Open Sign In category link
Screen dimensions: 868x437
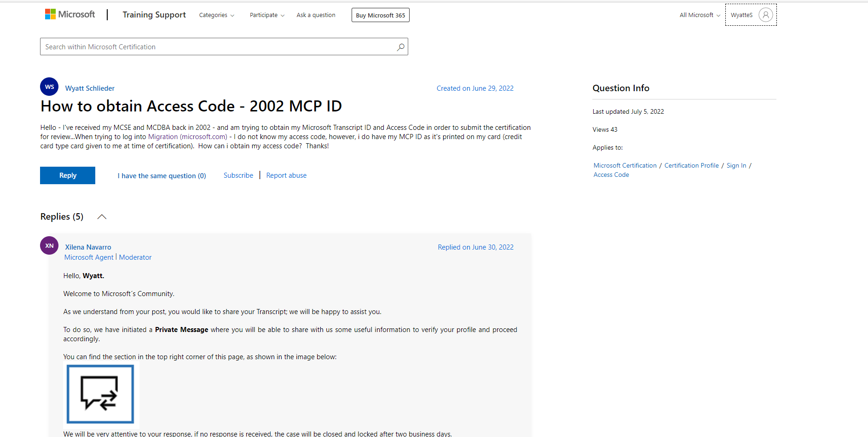[736, 165]
